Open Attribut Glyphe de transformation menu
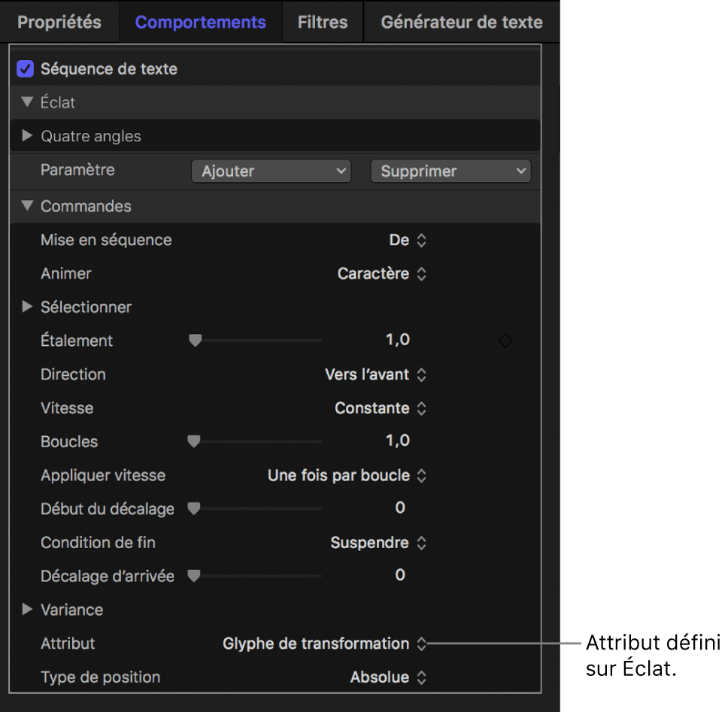Screen dimensions: 728x712 (x=324, y=644)
